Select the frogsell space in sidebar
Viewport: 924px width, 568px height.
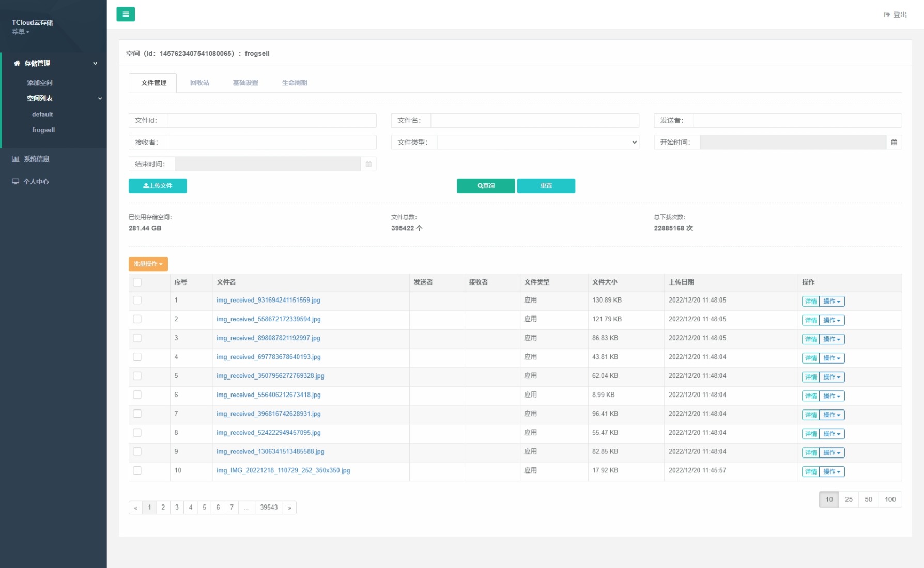pos(43,130)
